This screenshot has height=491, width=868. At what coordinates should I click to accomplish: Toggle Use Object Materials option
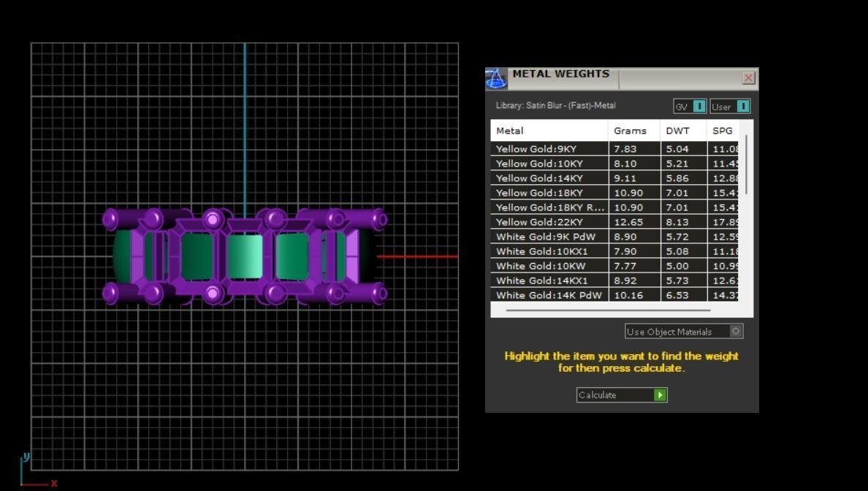click(x=684, y=332)
